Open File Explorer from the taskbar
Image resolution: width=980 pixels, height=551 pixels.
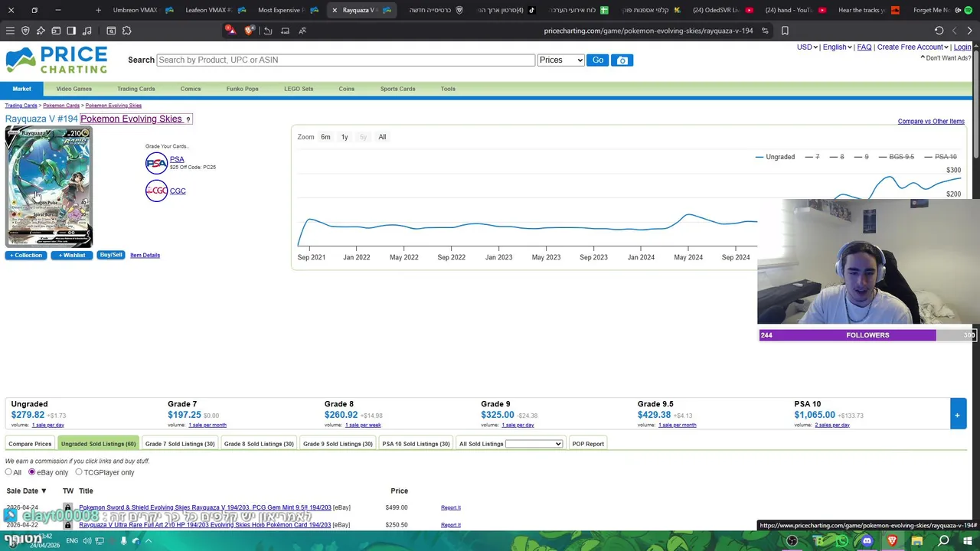(917, 541)
